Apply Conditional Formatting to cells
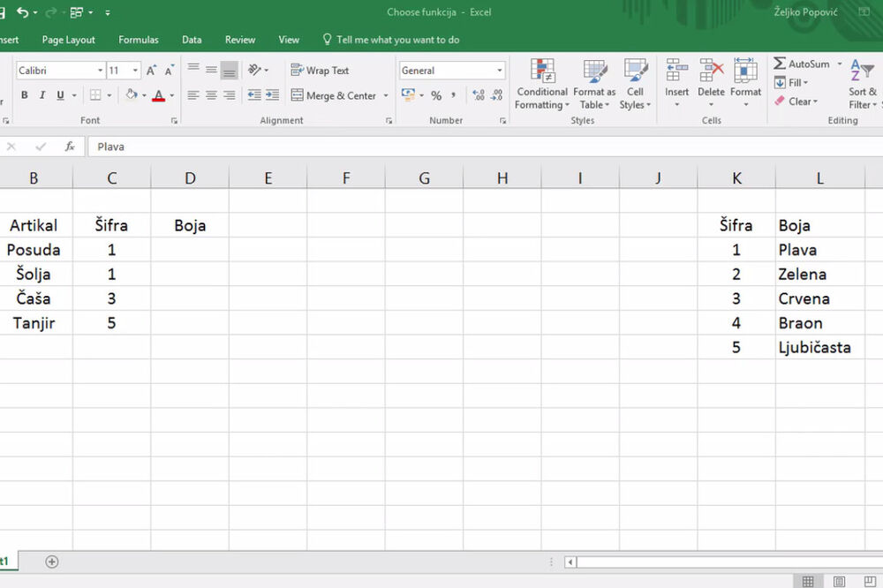 [541, 85]
